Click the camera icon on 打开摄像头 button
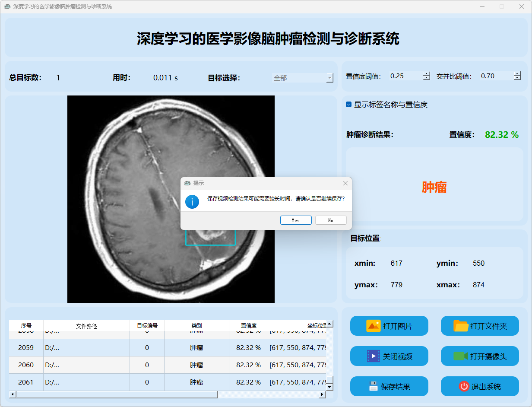The width and height of the screenshot is (532, 407). point(461,356)
